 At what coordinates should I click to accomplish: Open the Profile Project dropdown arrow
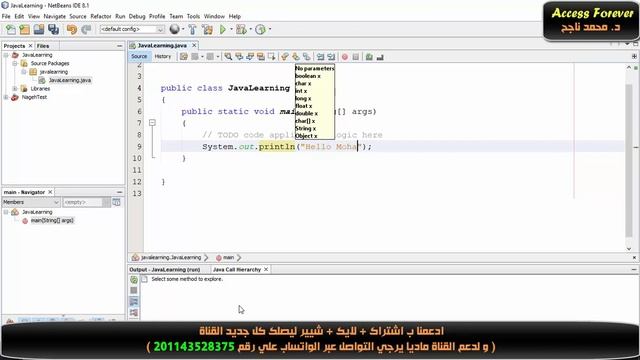pos(269,29)
